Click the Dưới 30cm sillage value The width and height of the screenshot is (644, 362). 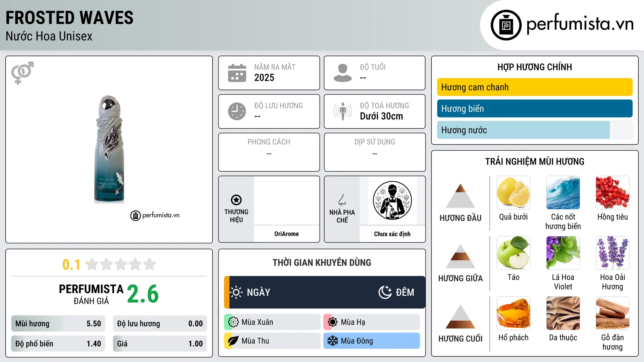click(x=381, y=116)
